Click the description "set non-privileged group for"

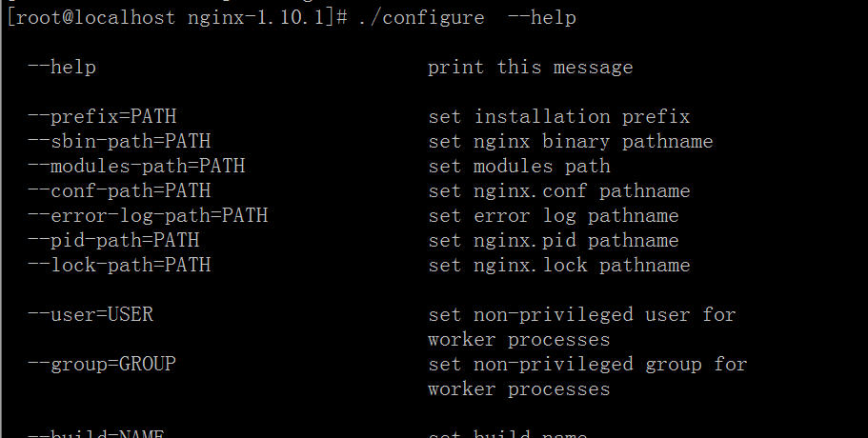(588, 365)
